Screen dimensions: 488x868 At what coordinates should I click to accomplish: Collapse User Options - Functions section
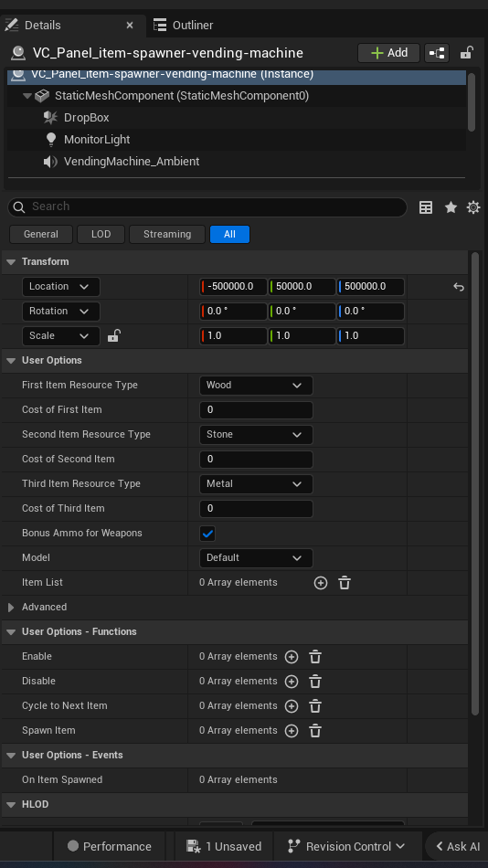11,632
